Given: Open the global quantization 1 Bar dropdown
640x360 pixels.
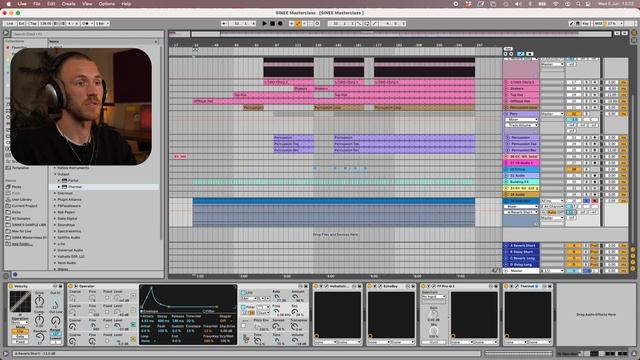Looking at the screenshot, I should pyautogui.click(x=102, y=24).
